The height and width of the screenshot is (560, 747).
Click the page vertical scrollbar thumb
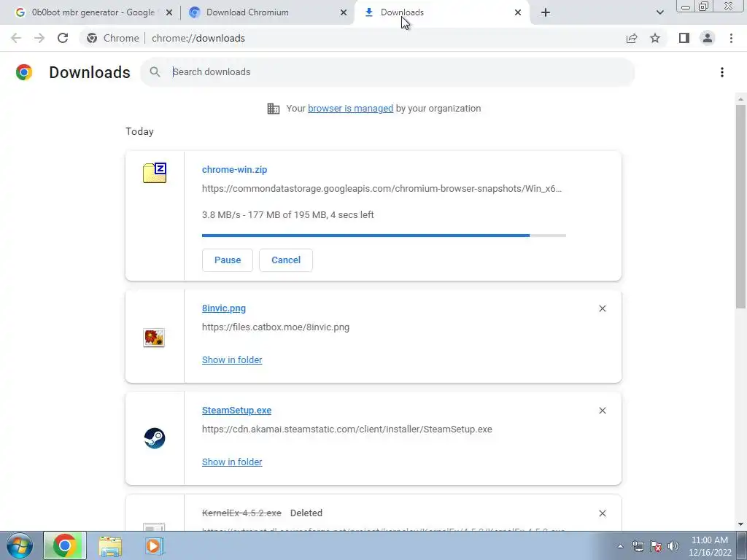point(740,206)
